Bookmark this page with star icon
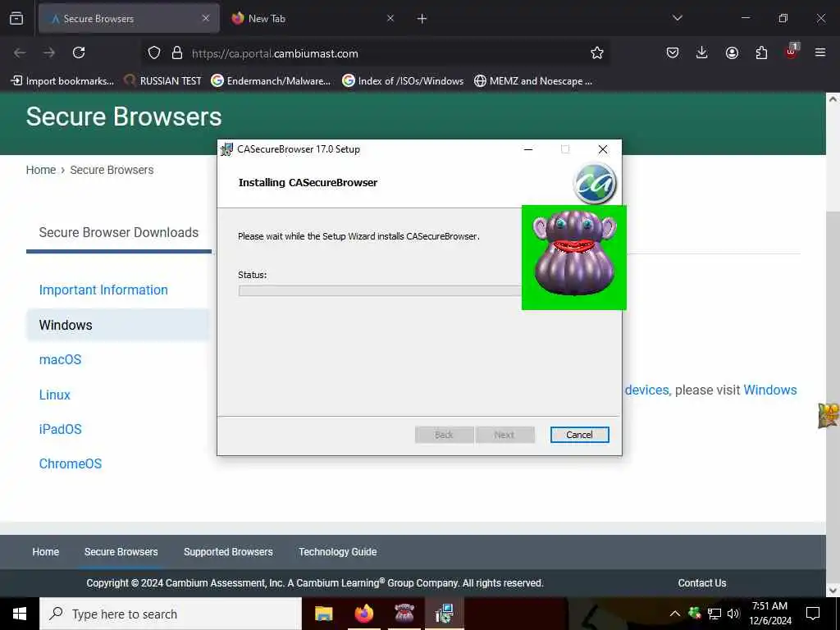The width and height of the screenshot is (840, 630). (x=597, y=52)
